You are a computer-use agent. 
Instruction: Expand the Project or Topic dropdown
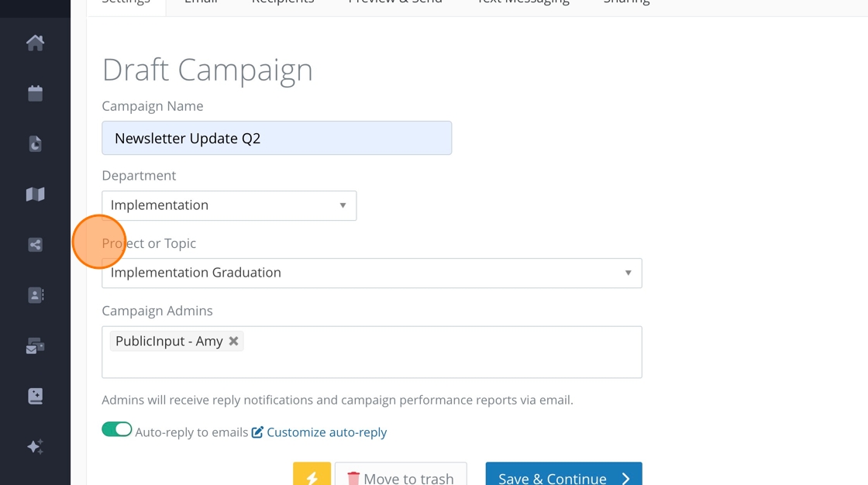(x=371, y=273)
